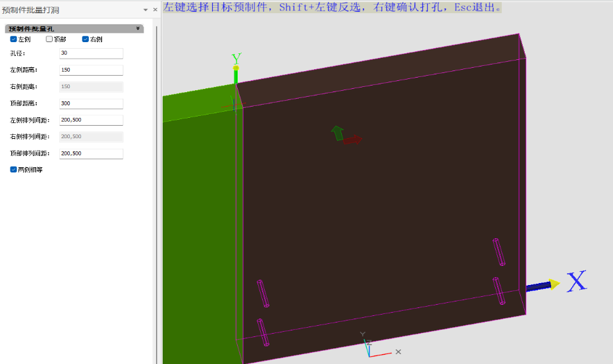
Task: Select the lower left hole in panel
Action: coord(263,332)
